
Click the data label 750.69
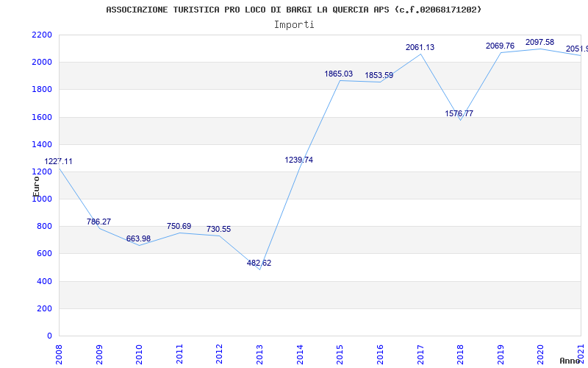(179, 226)
